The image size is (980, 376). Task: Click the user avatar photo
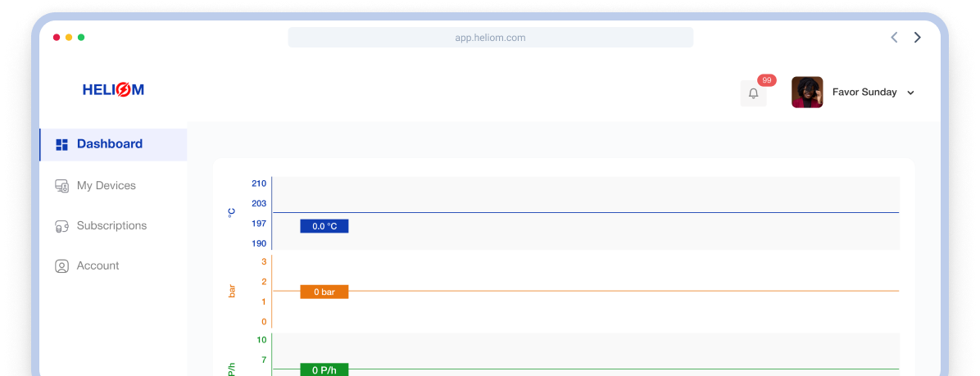807,93
